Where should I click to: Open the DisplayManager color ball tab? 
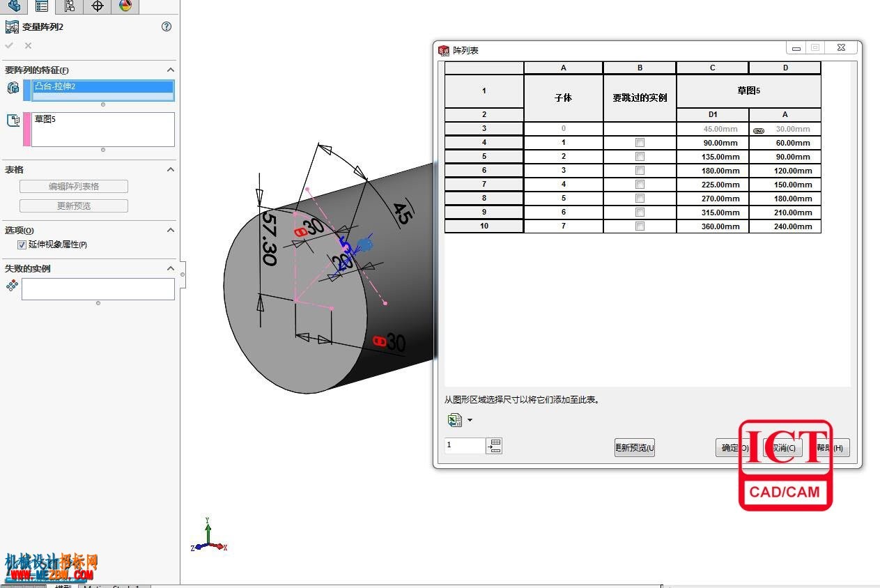coord(125,6)
